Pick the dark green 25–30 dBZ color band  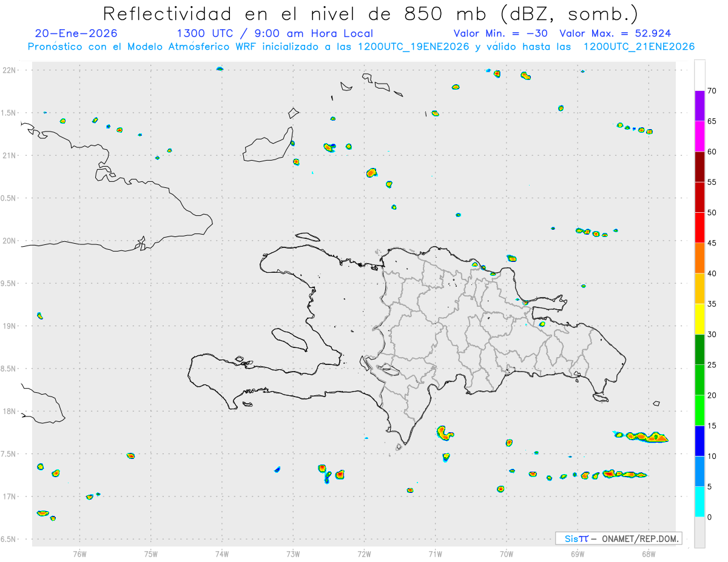[699, 350]
